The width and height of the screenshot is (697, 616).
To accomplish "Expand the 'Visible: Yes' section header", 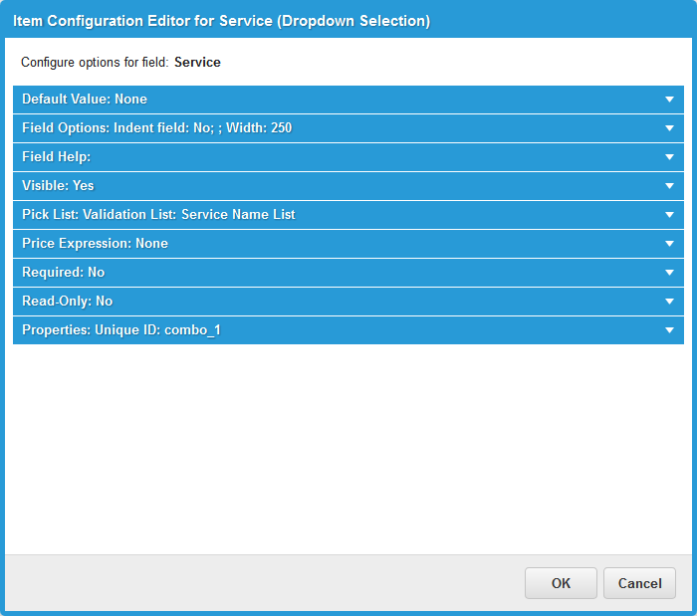I will click(58, 186).
